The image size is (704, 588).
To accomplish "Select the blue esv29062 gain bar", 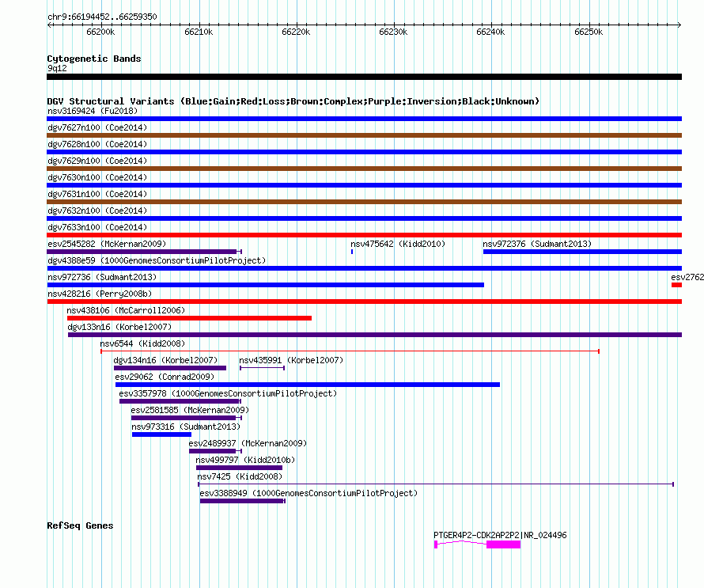I will (308, 385).
